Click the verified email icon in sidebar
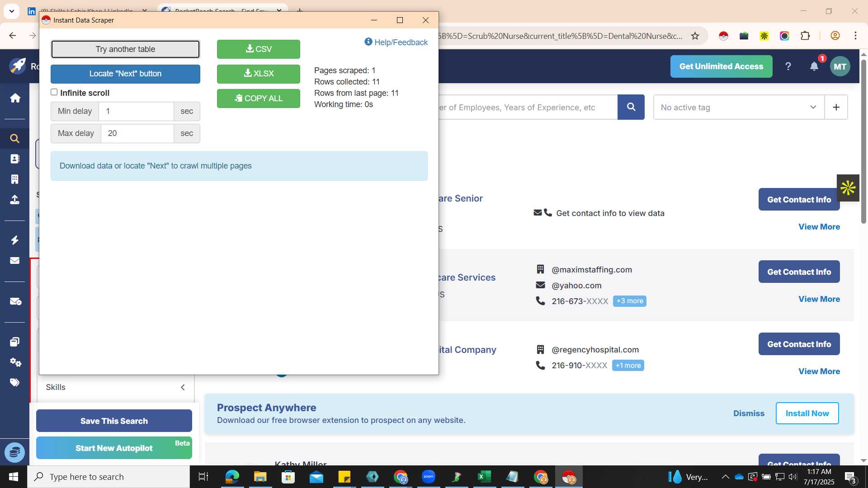The height and width of the screenshot is (488, 868). click(15, 301)
